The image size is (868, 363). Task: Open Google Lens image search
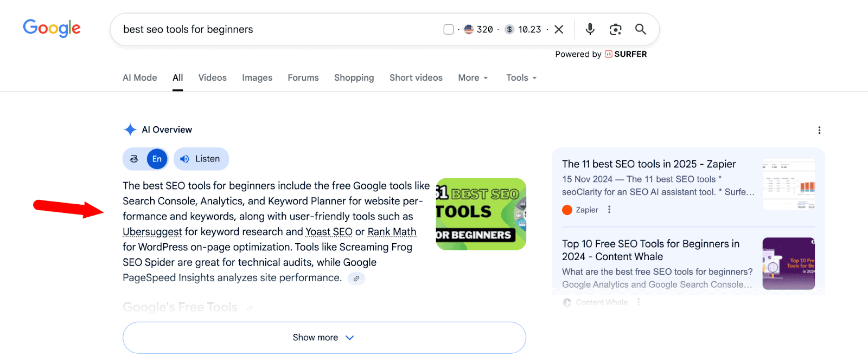[x=615, y=29]
